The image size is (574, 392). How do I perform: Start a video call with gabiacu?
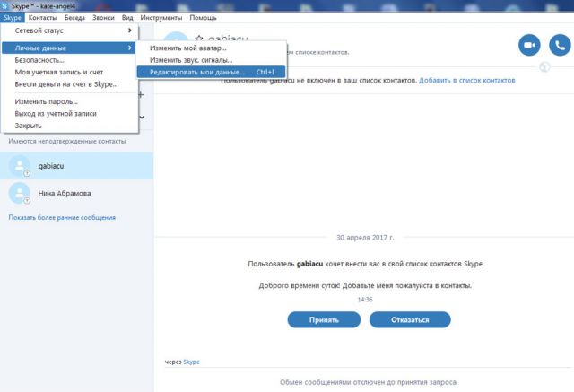pos(529,45)
